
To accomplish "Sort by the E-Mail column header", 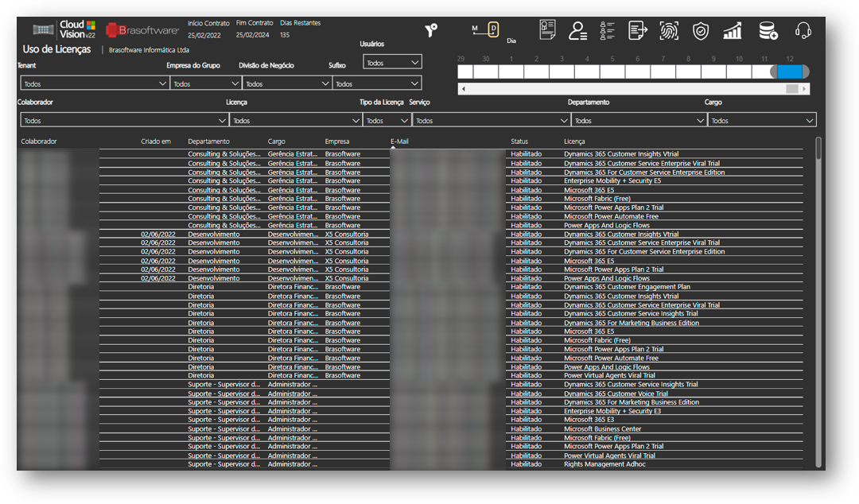I will click(399, 142).
